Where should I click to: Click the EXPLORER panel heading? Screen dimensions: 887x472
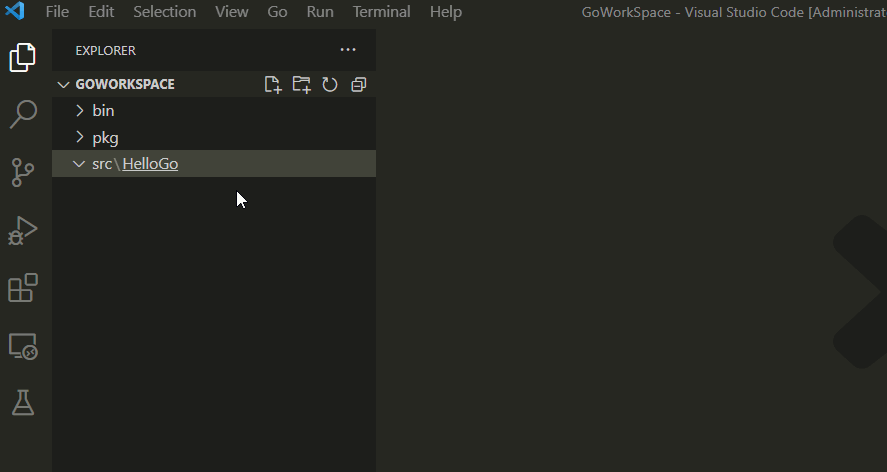106,50
